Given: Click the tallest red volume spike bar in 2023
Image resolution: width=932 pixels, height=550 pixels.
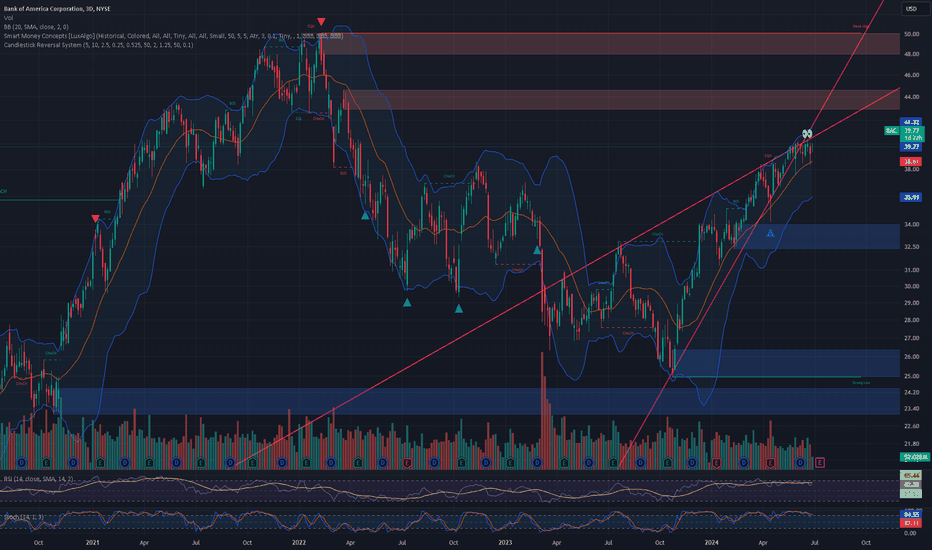Looking at the screenshot, I should point(541,410).
